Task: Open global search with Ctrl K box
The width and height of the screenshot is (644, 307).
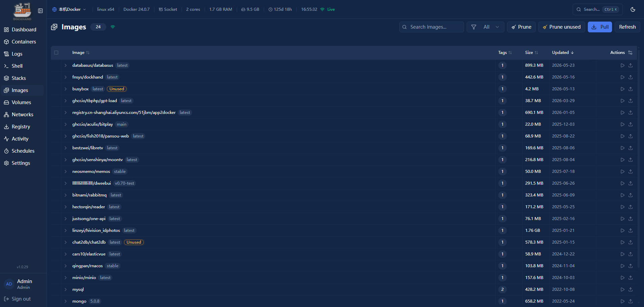Action: (x=598, y=9)
